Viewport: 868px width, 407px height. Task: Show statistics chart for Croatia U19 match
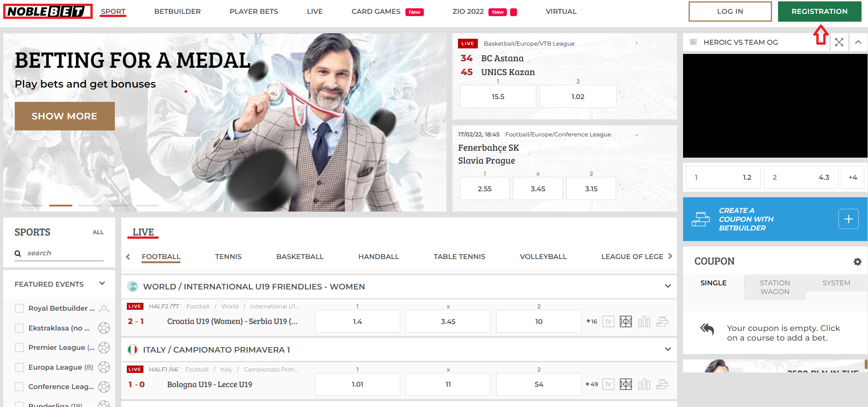pyautogui.click(x=644, y=321)
